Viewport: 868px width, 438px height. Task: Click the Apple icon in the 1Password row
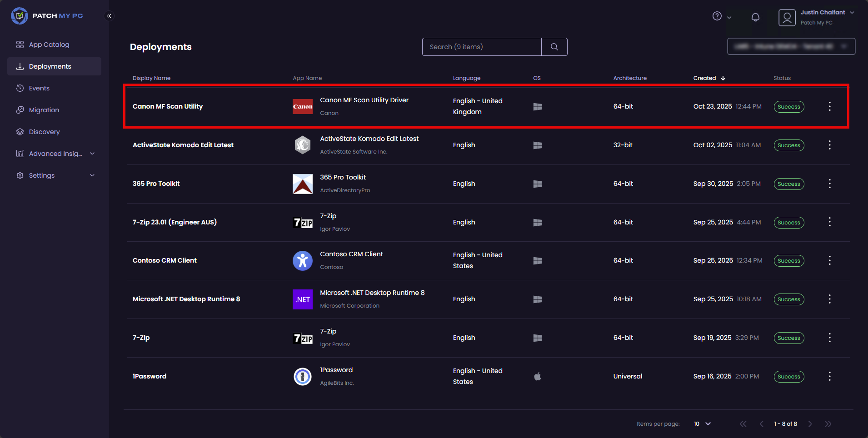[537, 376]
